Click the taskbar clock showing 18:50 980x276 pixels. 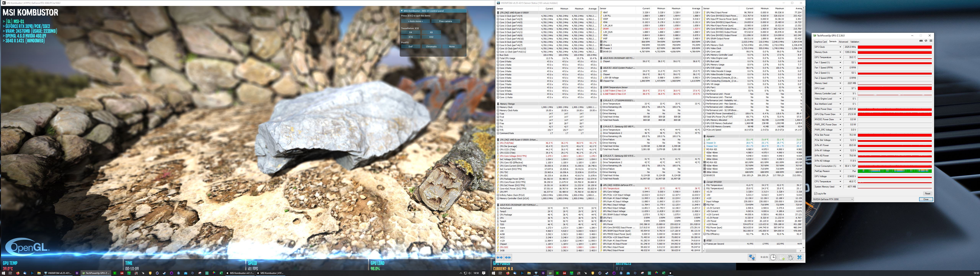pyautogui.click(x=476, y=273)
